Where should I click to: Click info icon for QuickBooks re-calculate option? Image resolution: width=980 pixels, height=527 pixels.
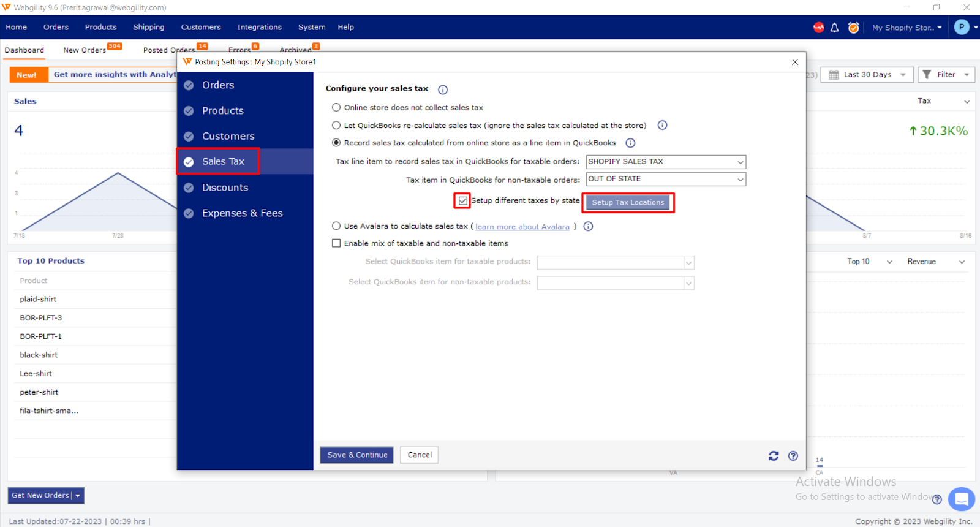point(662,125)
